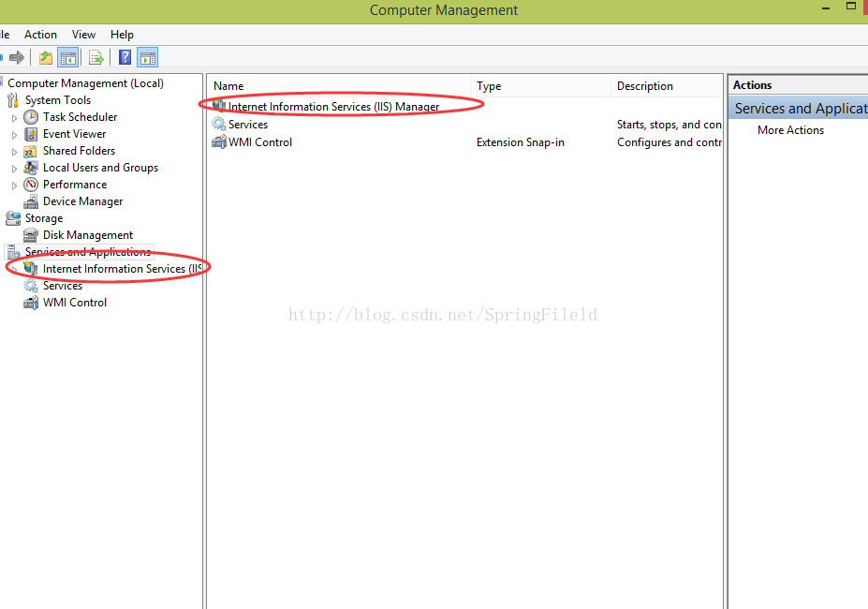The height and width of the screenshot is (609, 868).
Task: Select Task Scheduler in the tree
Action: point(81,117)
